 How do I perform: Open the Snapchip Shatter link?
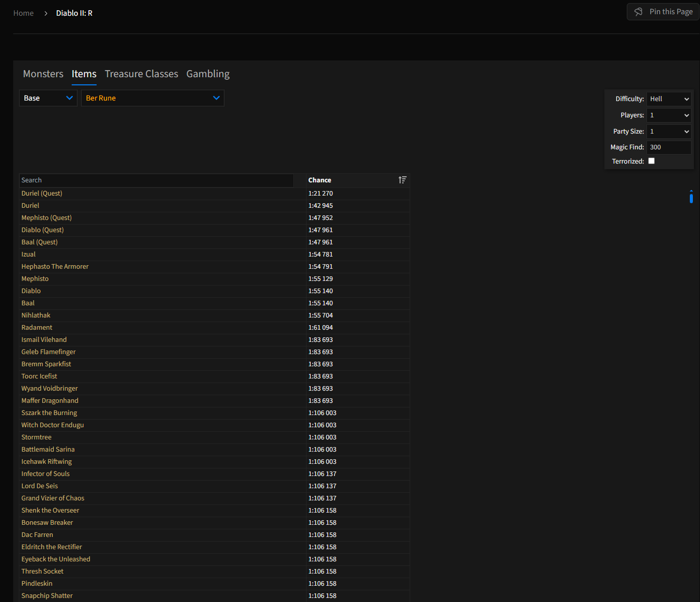pos(47,596)
